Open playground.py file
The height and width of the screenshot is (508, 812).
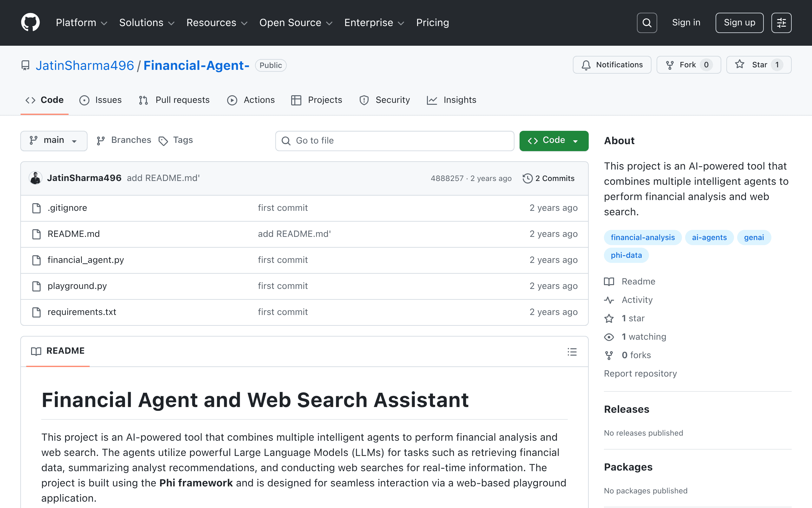[77, 286]
